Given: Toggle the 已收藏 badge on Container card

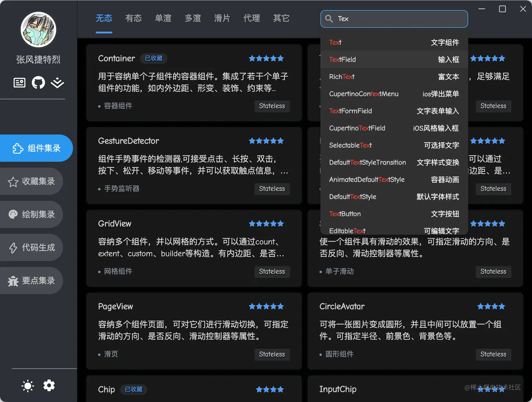Looking at the screenshot, I should [153, 58].
